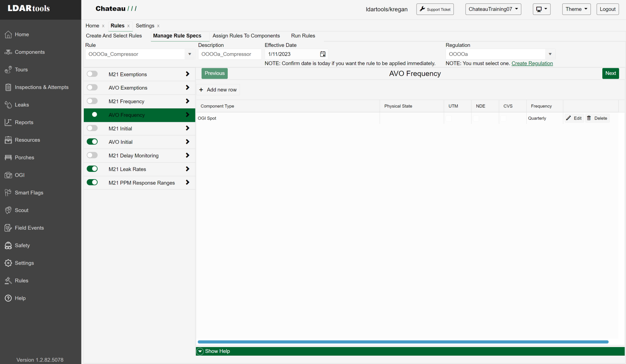Screen dimensions: 626x364
Task: Switch to the Settings page tab
Action: 145,26
